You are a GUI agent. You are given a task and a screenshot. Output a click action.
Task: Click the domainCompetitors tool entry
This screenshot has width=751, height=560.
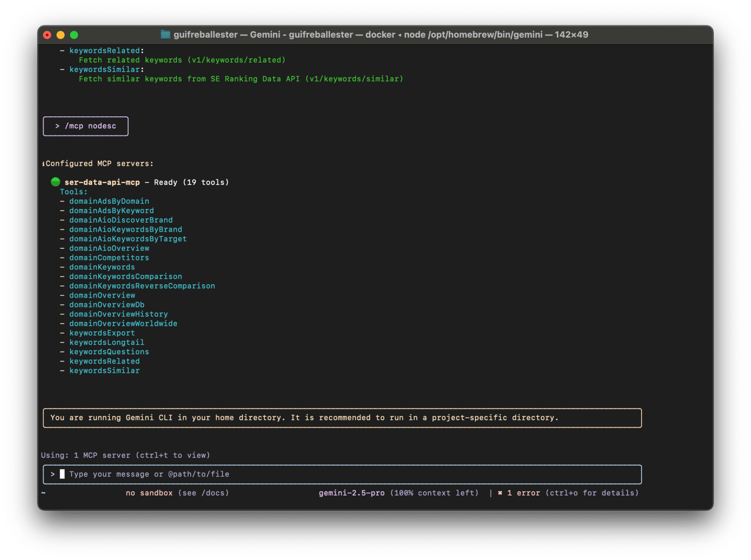pos(109,258)
